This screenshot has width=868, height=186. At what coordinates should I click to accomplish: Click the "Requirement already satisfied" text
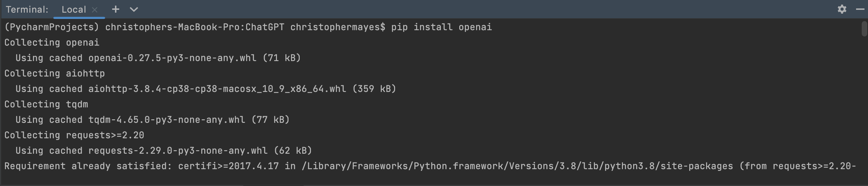pyautogui.click(x=88, y=166)
